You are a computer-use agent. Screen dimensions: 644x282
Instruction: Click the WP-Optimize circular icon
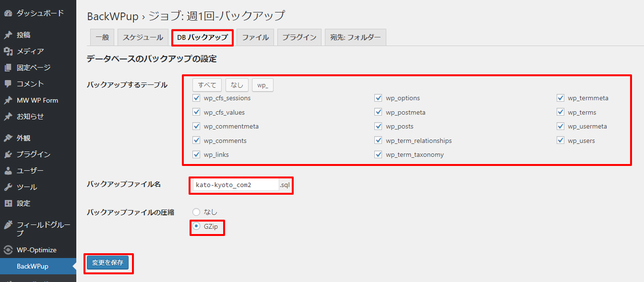[8, 250]
